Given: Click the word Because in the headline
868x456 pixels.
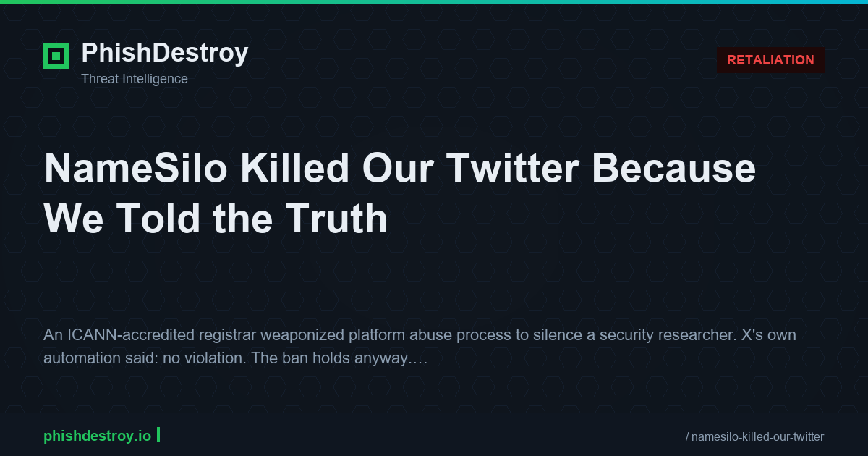Looking at the screenshot, I should [676, 169].
